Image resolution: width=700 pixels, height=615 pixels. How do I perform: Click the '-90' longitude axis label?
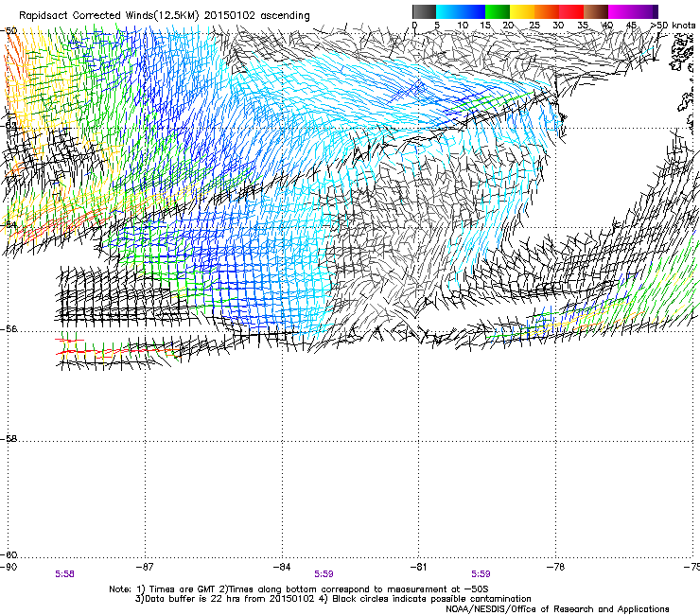coord(9,567)
